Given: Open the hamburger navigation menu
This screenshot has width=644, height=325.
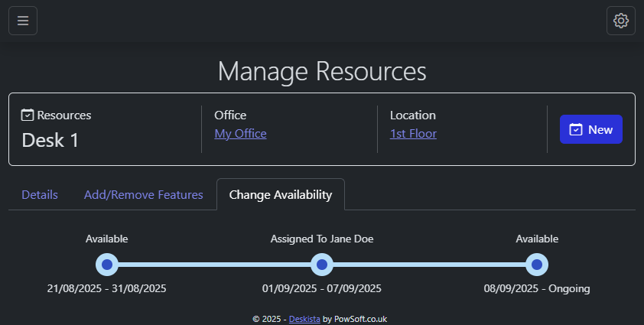Looking at the screenshot, I should (x=23, y=21).
